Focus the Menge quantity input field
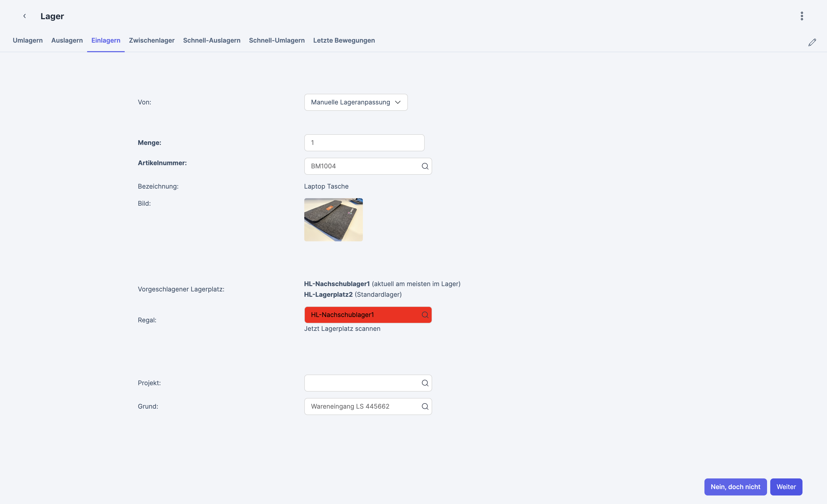 pyautogui.click(x=364, y=143)
